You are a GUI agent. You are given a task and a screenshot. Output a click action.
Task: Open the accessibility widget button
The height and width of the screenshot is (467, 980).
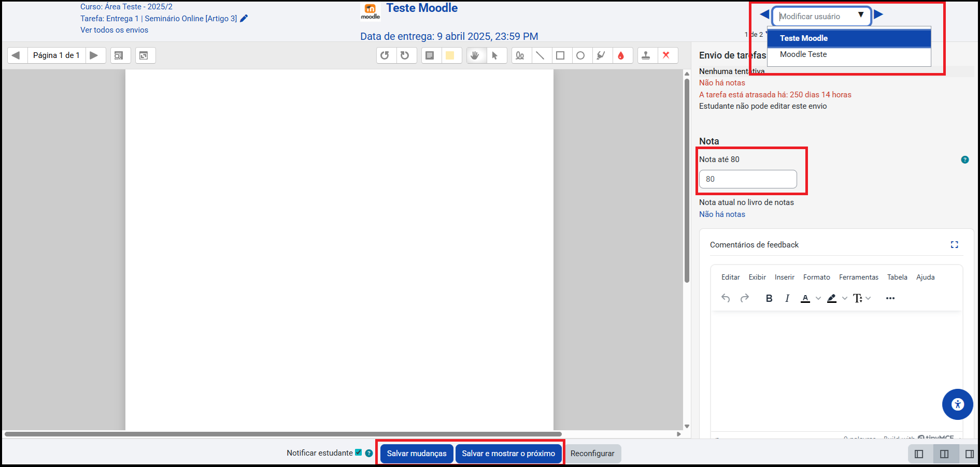pos(957,404)
